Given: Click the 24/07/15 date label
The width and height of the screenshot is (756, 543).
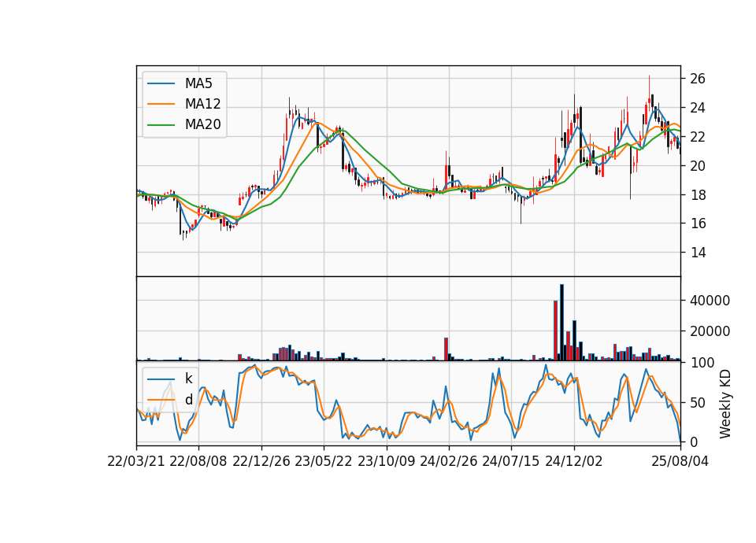Looking at the screenshot, I should (x=511, y=461).
